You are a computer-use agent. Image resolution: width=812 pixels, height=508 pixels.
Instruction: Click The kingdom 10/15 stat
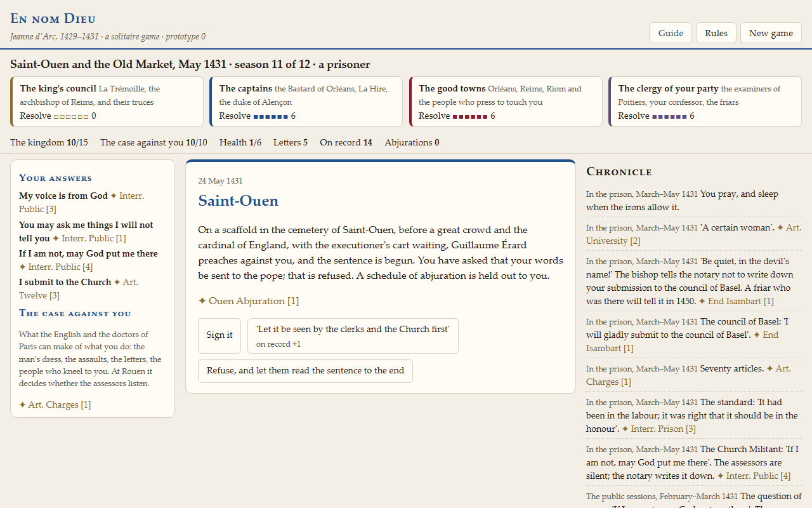click(49, 143)
